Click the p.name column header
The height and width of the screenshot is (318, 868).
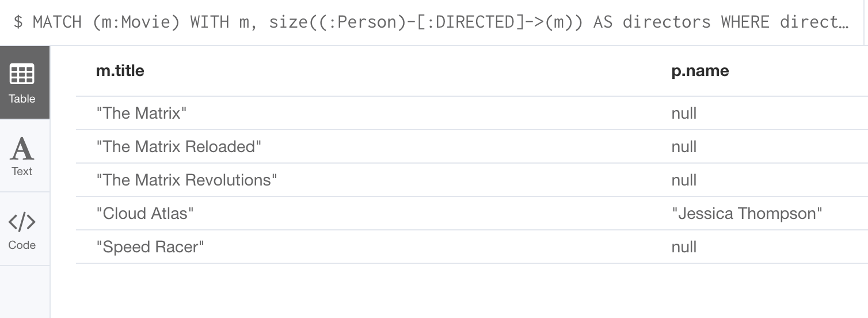pos(700,71)
